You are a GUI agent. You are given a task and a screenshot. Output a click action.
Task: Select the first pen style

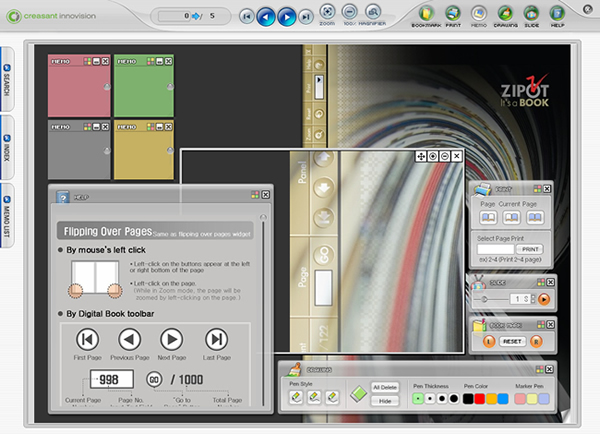click(x=296, y=397)
